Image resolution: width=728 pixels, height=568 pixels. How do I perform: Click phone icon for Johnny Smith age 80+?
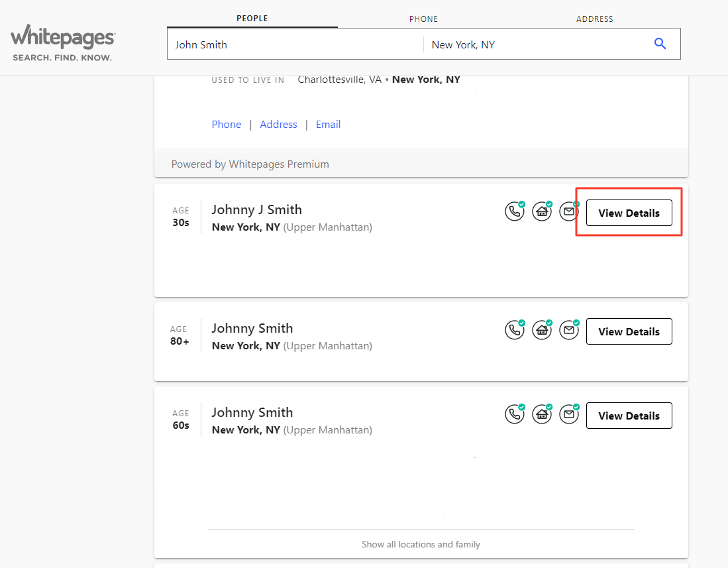tap(515, 330)
